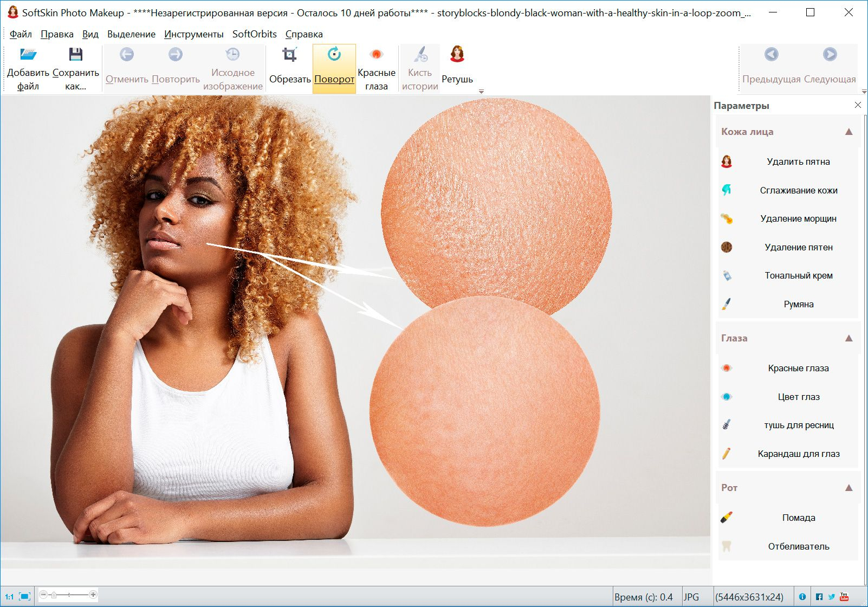Collapse the Глаза section

point(850,338)
